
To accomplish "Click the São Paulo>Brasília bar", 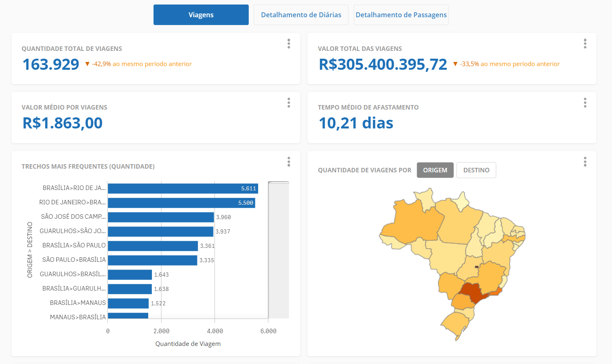I will click(x=152, y=260).
